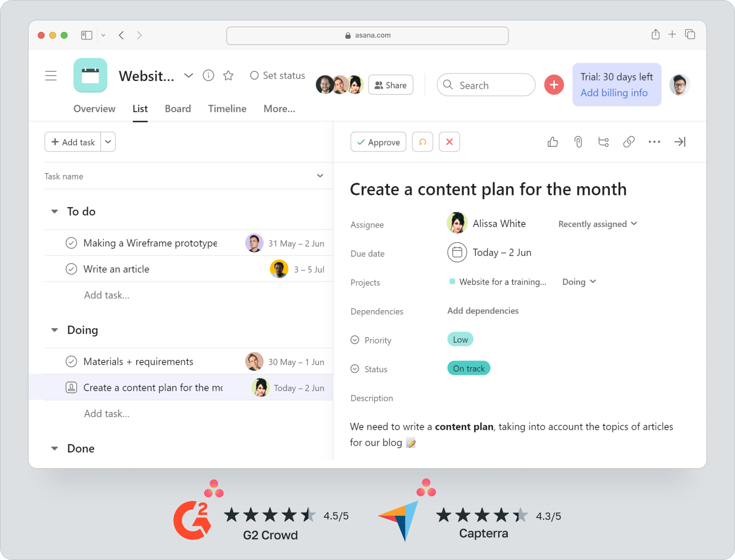Like the task with the thumbs-up icon

pos(553,142)
